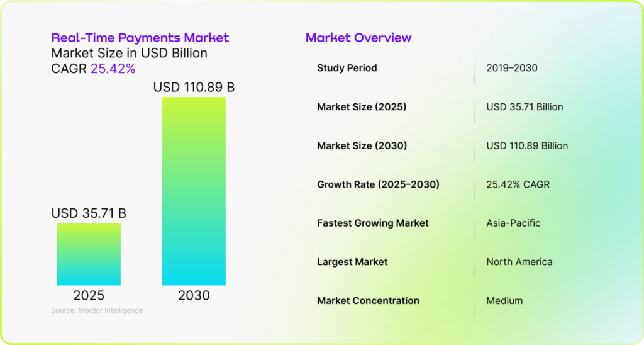The height and width of the screenshot is (345, 644).
Task: Click the USD 35.71 B label above the bar
Action: [x=89, y=213]
